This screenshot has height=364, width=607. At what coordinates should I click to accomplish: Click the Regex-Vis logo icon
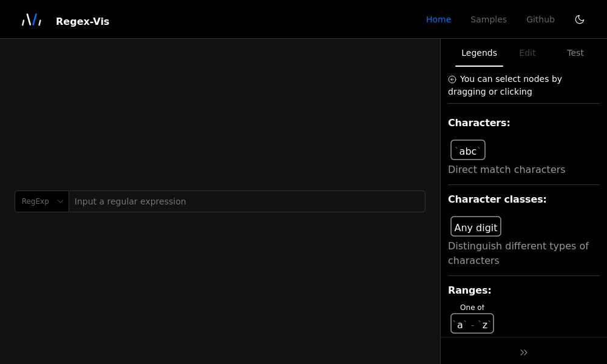click(31, 19)
